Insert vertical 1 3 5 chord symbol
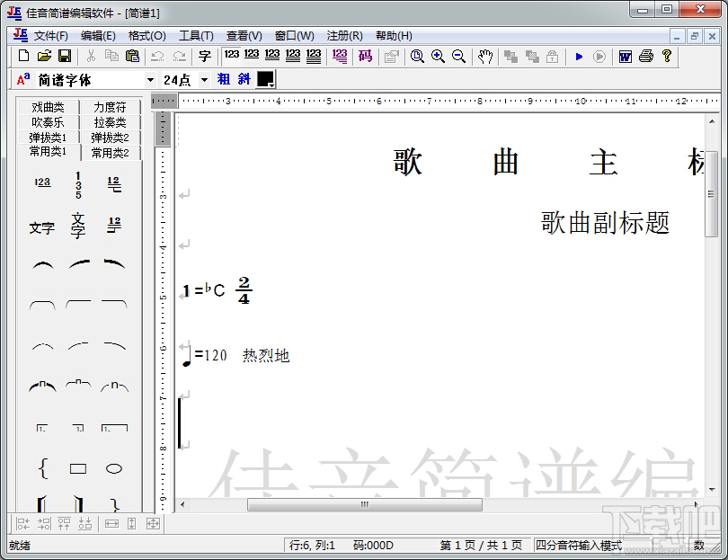This screenshot has height=560, width=728. click(78, 185)
